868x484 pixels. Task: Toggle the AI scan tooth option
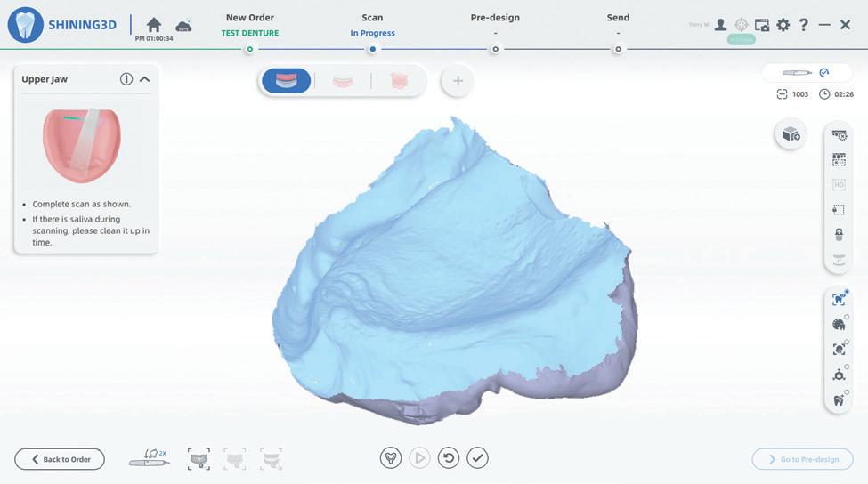(840, 299)
